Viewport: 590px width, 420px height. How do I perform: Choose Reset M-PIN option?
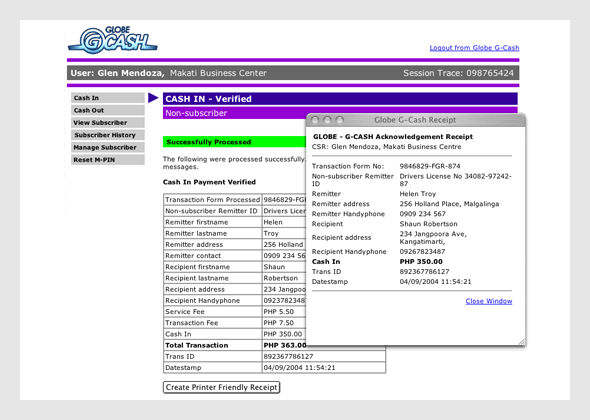tap(108, 160)
